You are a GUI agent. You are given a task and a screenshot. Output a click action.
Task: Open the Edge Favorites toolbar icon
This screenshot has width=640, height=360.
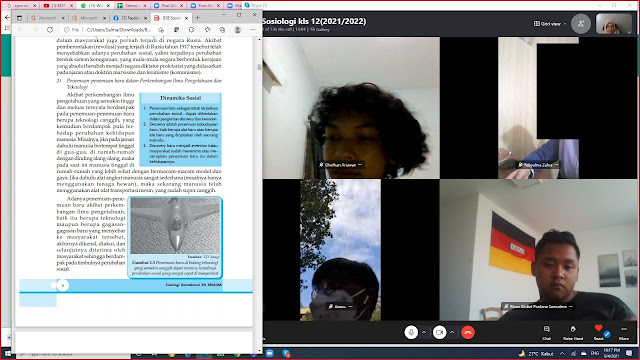coord(207,30)
